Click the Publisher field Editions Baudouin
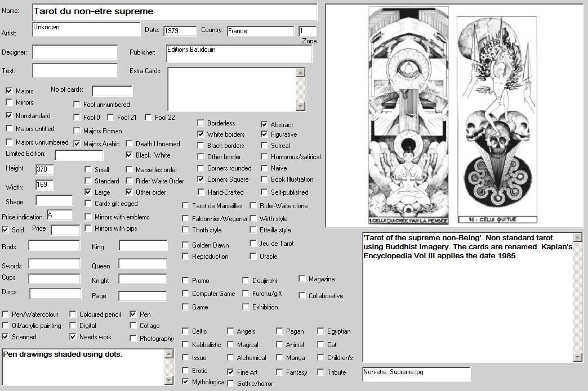This screenshot has height=391, width=588. pyautogui.click(x=239, y=53)
